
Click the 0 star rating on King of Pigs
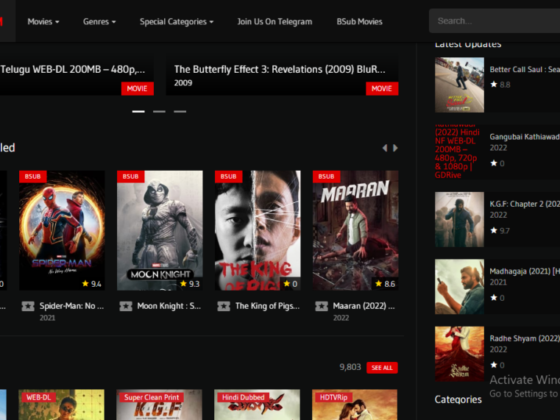[x=290, y=284]
